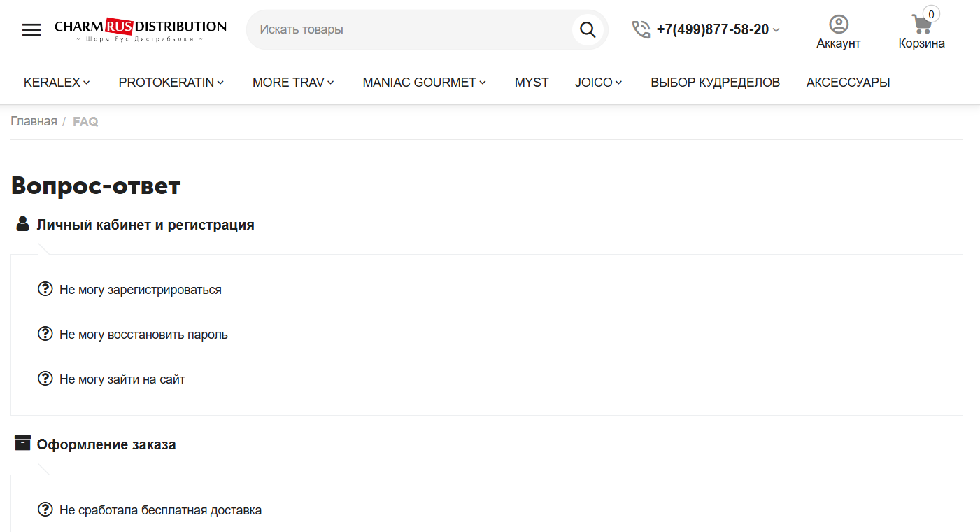Open the Корзина shopping cart icon

point(921,24)
